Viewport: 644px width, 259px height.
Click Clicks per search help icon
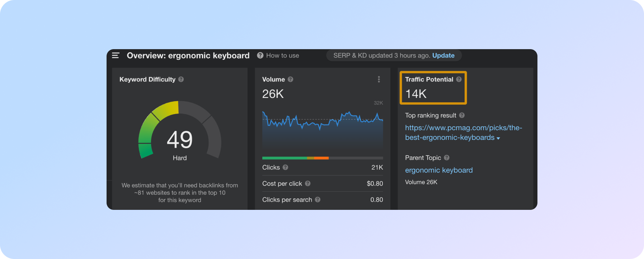(x=318, y=199)
